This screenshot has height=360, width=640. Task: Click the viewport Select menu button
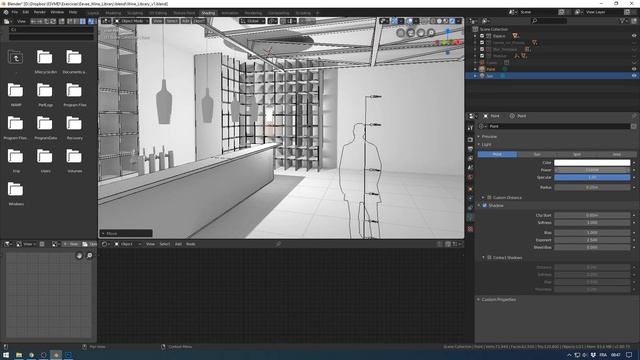[x=172, y=21]
